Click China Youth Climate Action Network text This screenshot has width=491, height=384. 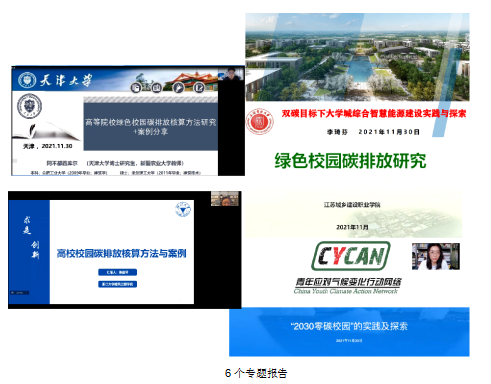(x=346, y=292)
